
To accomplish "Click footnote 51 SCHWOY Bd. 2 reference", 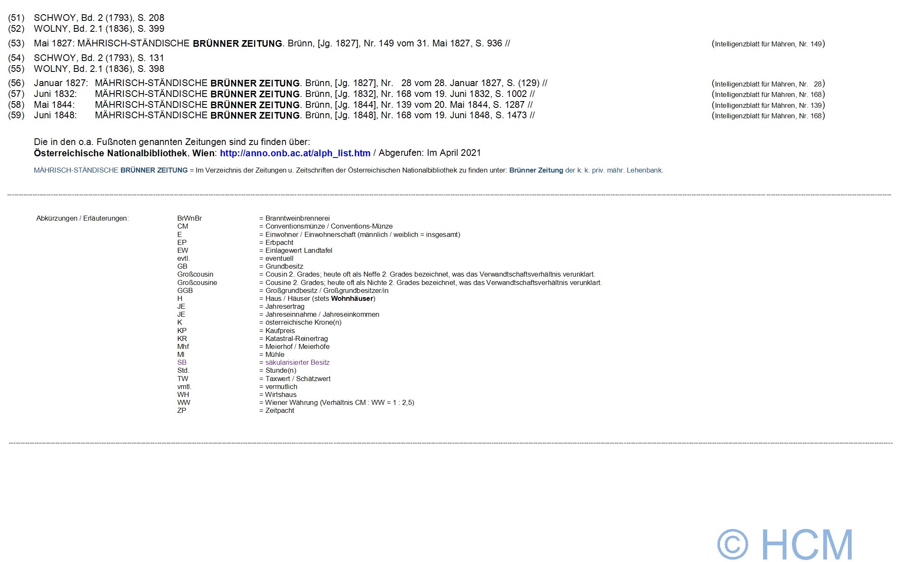I will pos(99,18).
